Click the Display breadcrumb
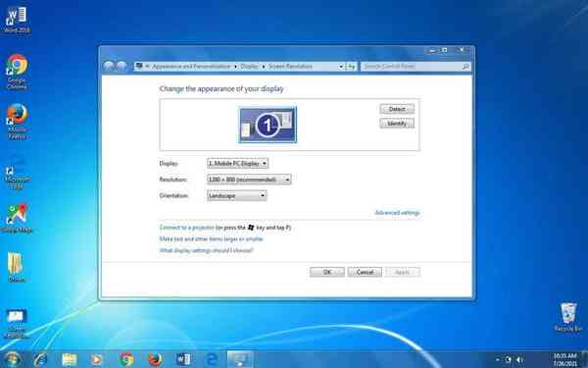588x368 pixels. (x=249, y=66)
